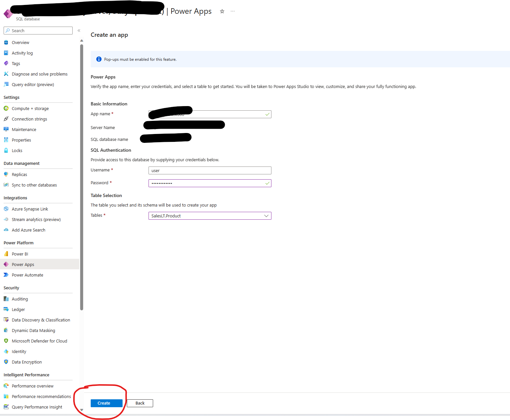The height and width of the screenshot is (420, 510).
Task: Collapse the sidebar with the double chevron
Action: pos(79,31)
